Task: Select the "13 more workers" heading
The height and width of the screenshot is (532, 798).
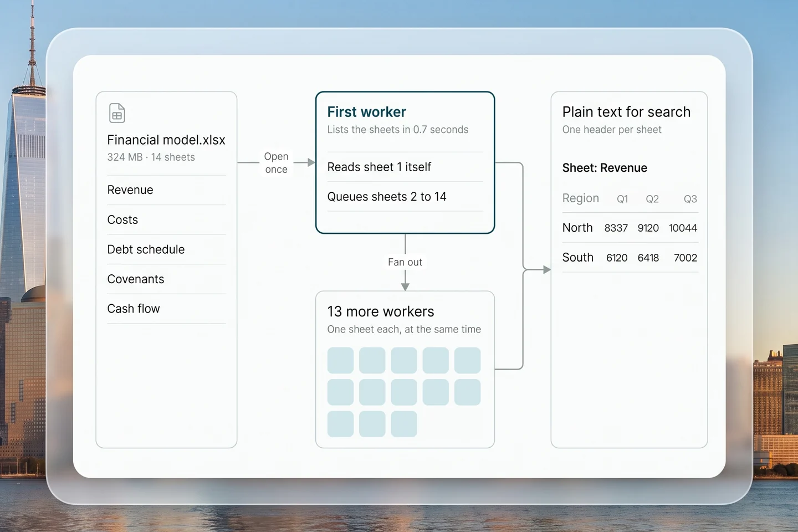Action: tap(381, 311)
